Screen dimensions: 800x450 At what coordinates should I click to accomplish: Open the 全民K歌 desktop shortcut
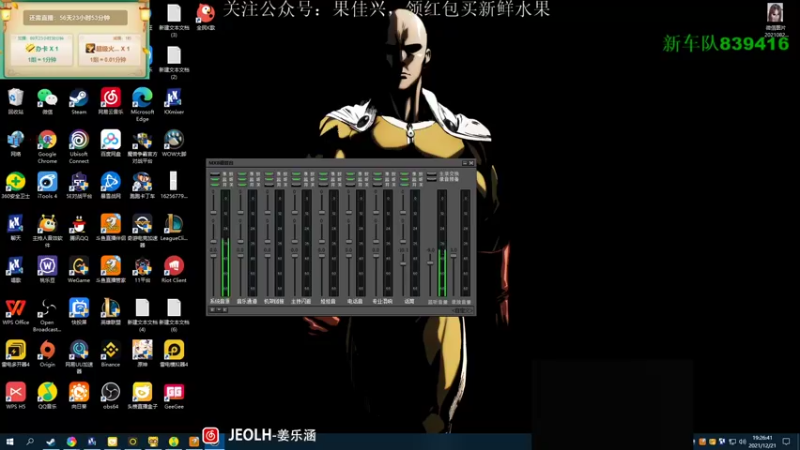click(x=205, y=16)
